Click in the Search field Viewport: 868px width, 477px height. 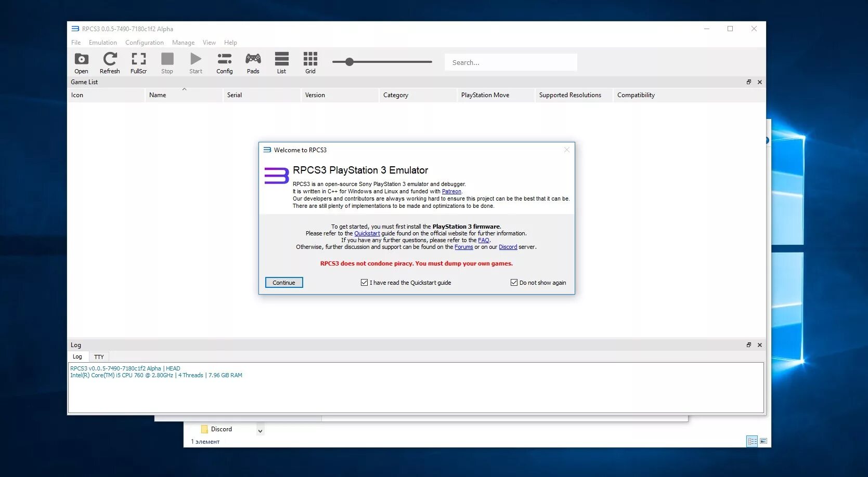coord(511,62)
